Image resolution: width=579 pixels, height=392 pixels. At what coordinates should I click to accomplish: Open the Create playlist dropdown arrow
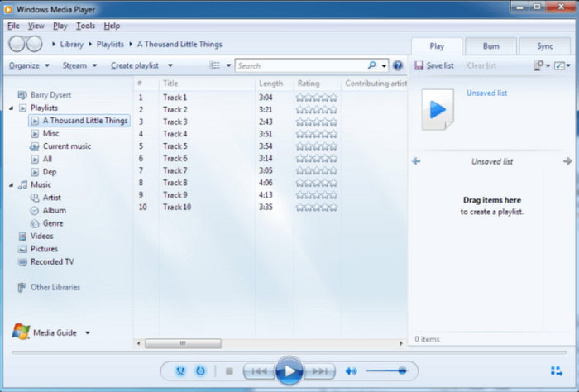(170, 65)
